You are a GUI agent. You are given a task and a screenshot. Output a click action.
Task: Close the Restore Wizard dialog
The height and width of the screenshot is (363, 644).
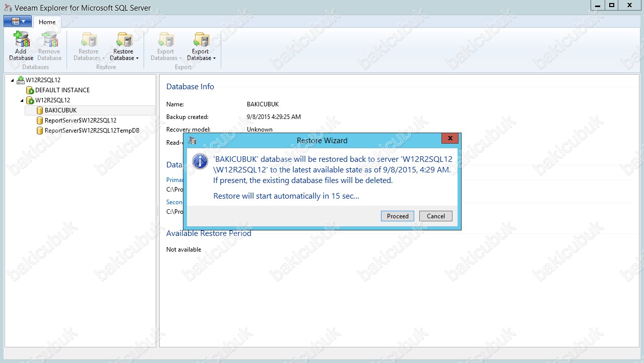[449, 139]
